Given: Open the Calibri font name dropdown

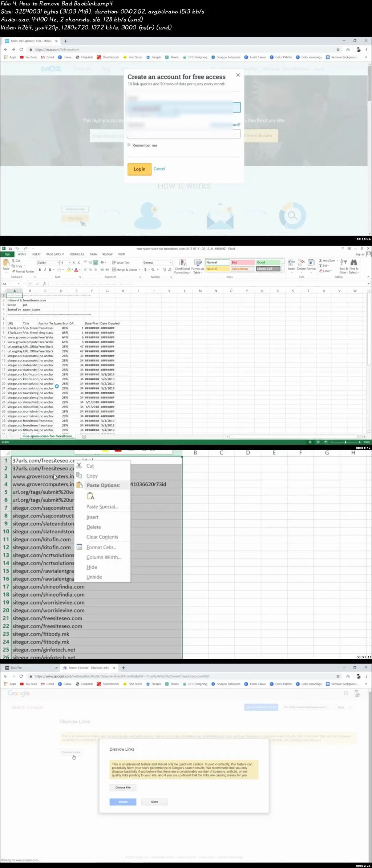Looking at the screenshot, I should pos(58,262).
